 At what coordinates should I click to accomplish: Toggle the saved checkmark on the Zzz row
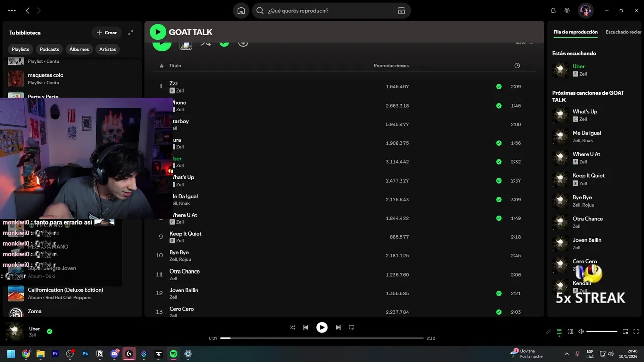click(x=499, y=87)
